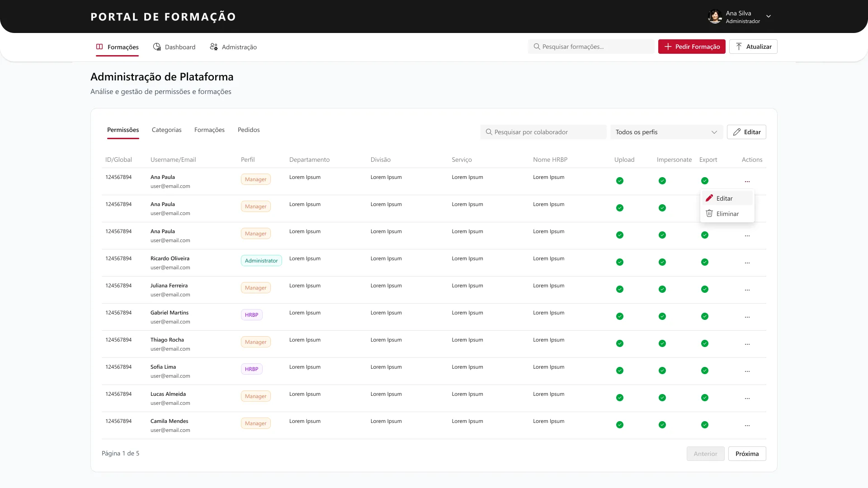Go to Formações in top navigation

click(x=117, y=47)
